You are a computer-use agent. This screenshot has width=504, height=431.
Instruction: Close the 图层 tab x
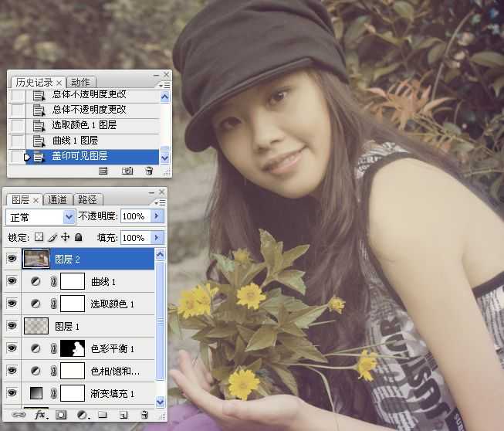[36, 200]
